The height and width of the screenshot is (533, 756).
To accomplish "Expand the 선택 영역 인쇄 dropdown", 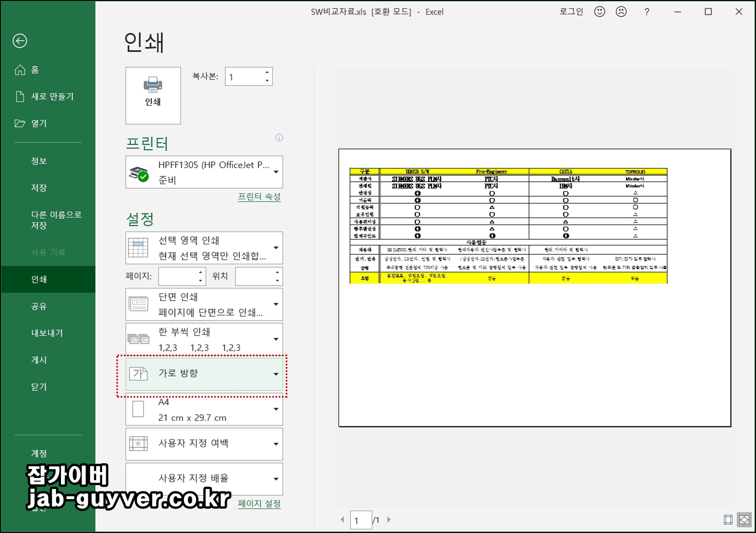I will coord(204,248).
